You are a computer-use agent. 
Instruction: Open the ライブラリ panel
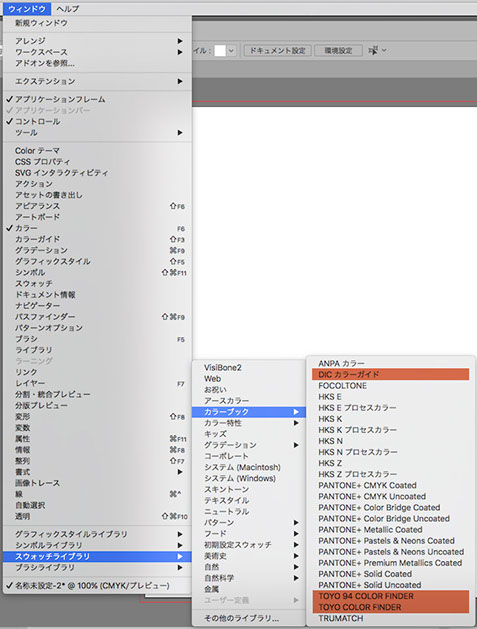point(97,350)
